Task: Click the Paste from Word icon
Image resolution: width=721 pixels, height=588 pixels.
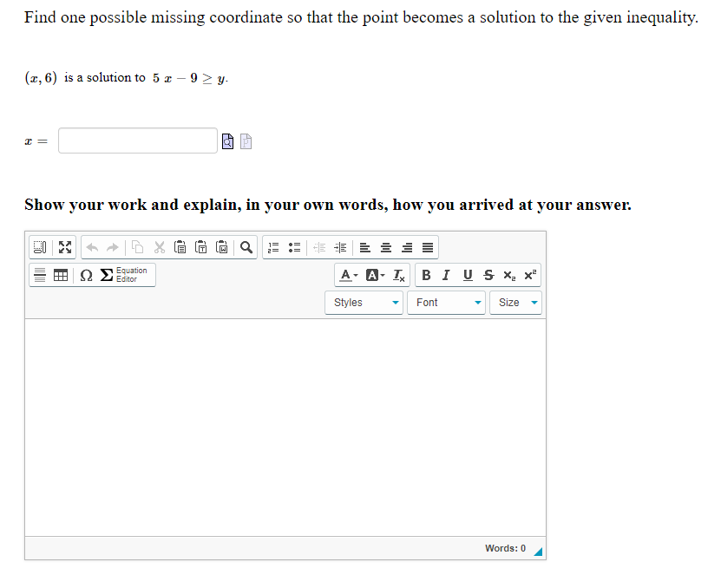Action: click(221, 247)
